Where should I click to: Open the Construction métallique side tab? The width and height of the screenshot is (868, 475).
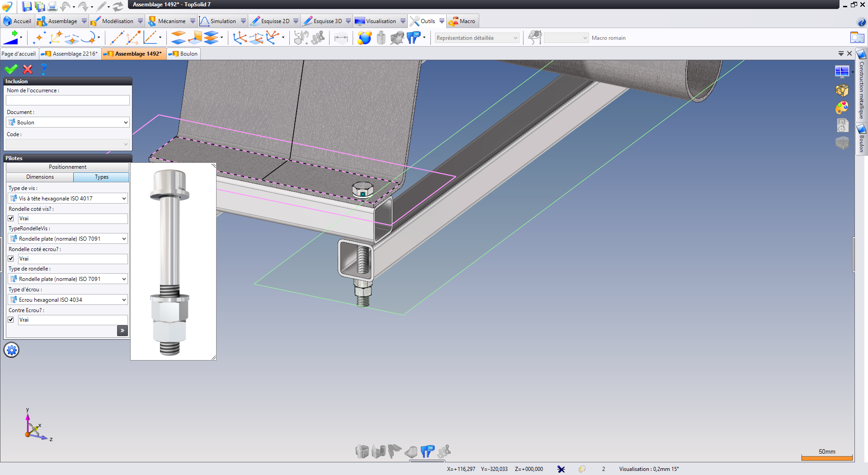pyautogui.click(x=862, y=85)
